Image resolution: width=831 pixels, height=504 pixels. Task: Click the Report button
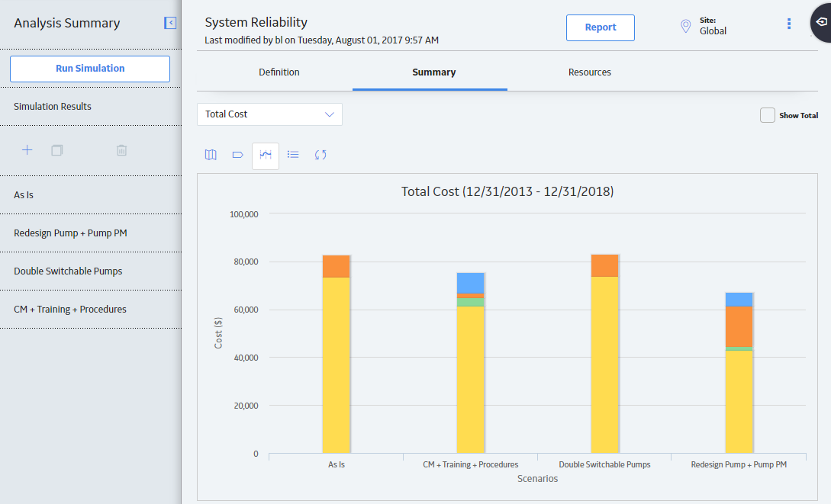pos(601,27)
